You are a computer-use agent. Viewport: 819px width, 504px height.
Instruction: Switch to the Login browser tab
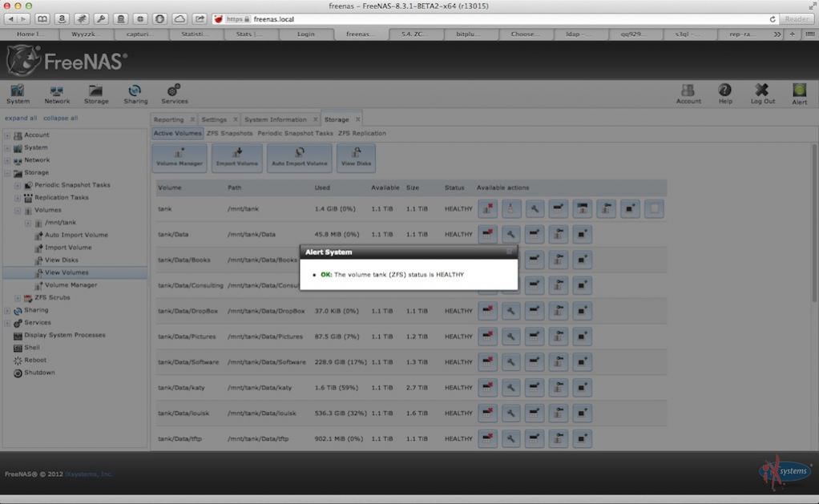click(x=306, y=34)
